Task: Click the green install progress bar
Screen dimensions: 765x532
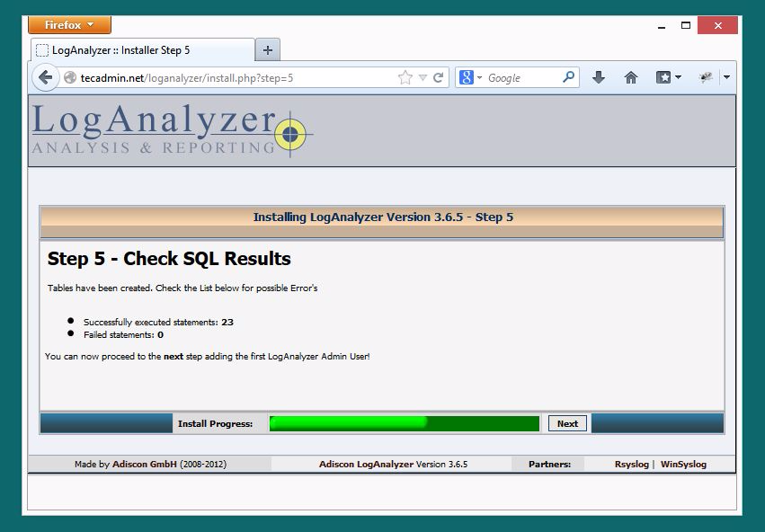Action: pos(404,423)
